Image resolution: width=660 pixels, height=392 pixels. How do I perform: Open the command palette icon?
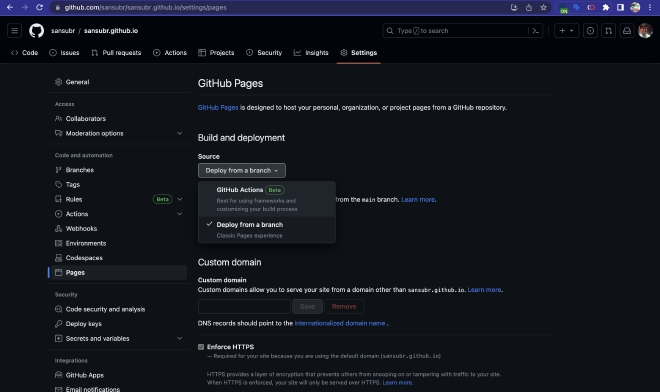tap(536, 31)
